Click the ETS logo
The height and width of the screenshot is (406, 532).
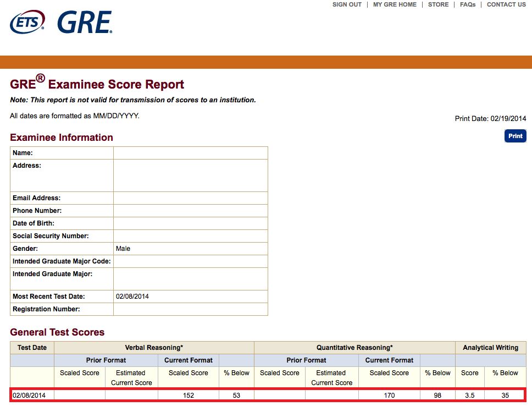27,22
